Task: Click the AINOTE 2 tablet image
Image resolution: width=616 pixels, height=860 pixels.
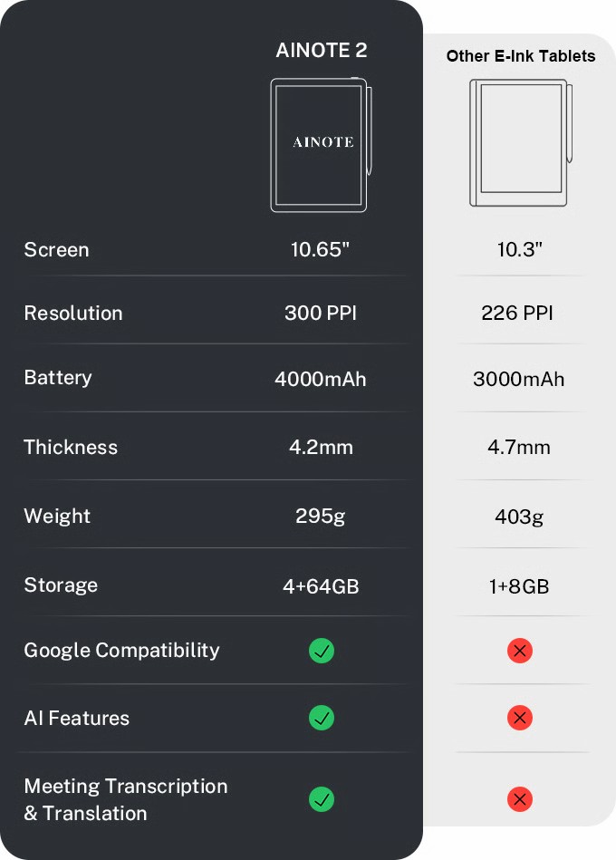Action: point(321,145)
